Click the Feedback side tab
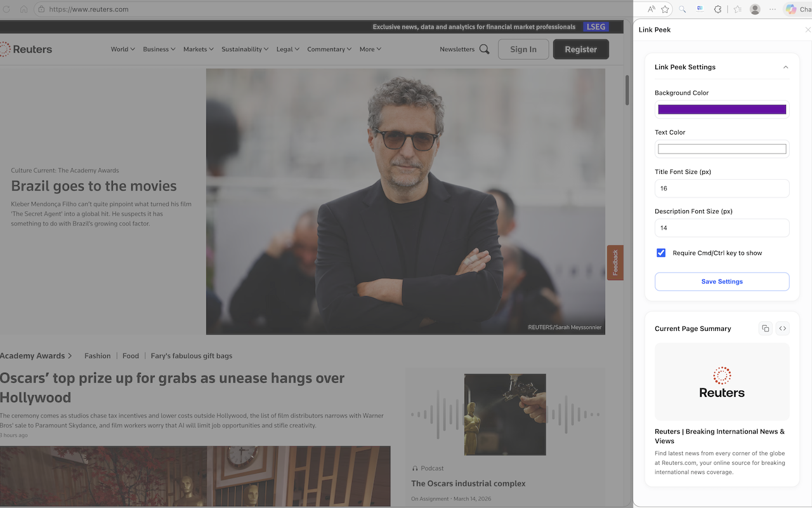Screen dimensions: 812x508 point(615,263)
